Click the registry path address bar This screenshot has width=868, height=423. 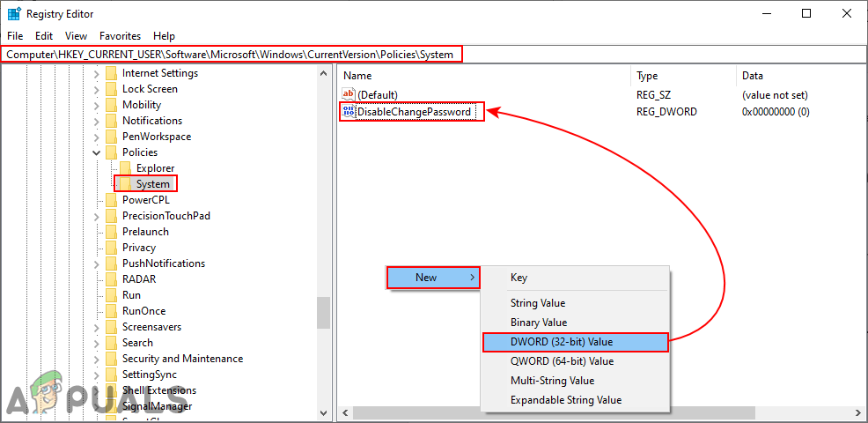(434, 55)
